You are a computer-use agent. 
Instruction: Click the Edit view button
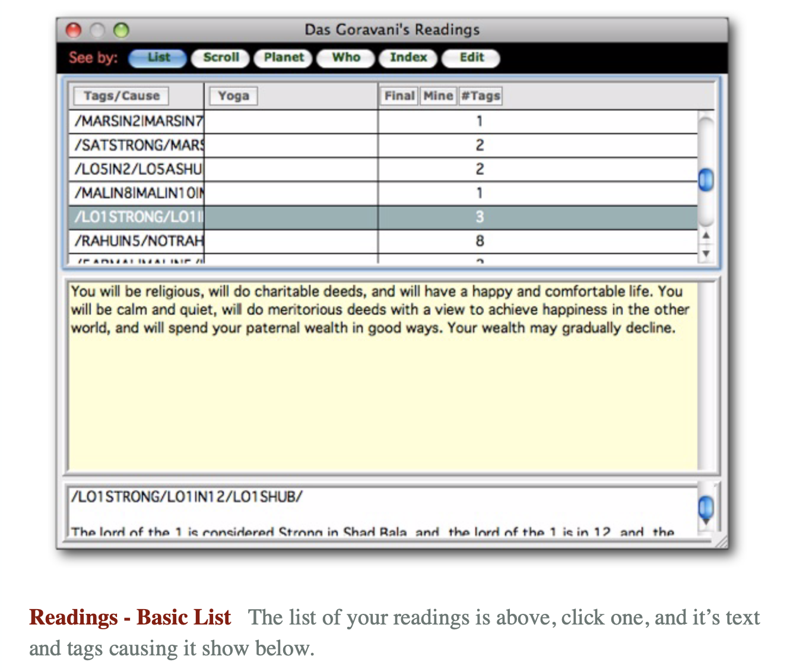471,58
